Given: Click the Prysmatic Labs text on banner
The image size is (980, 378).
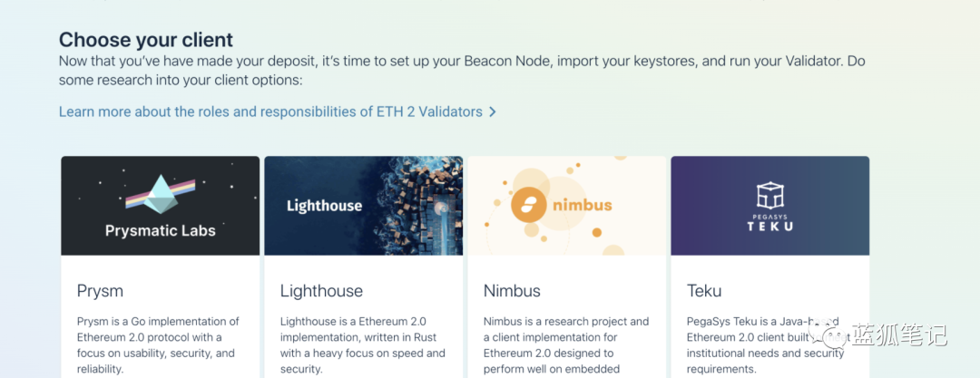Looking at the screenshot, I should pos(160,230).
